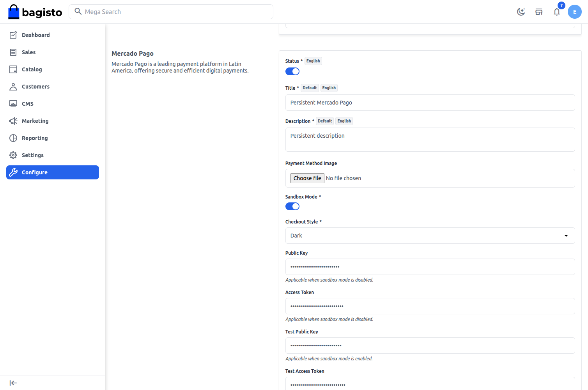The height and width of the screenshot is (390, 588).
Task: Click the Mega Search magnifier icon
Action: tap(78, 11)
